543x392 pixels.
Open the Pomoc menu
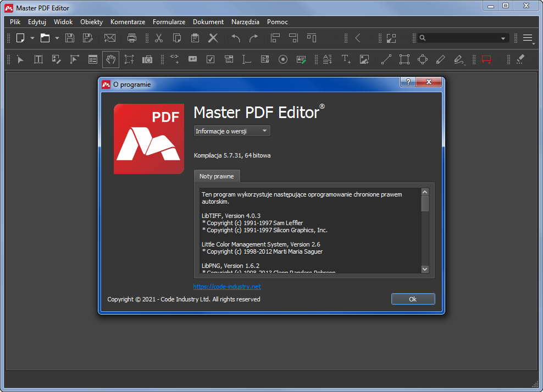pyautogui.click(x=278, y=22)
